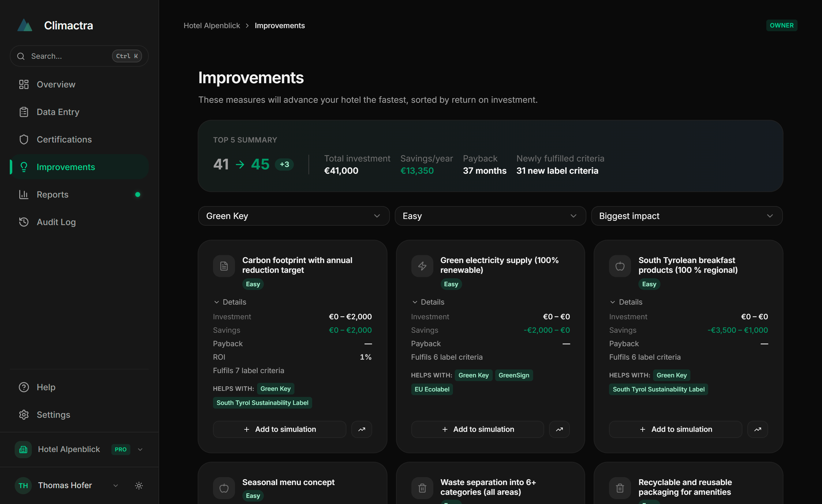Open Help page

tap(79, 387)
